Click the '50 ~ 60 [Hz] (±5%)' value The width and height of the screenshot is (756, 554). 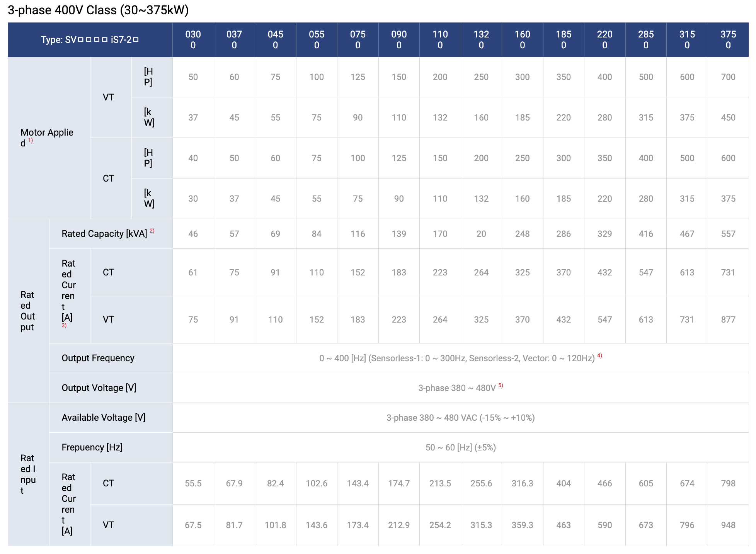(461, 447)
